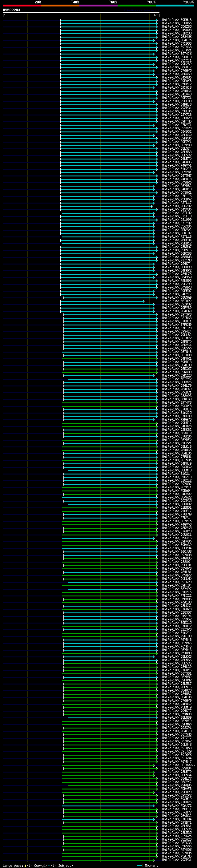197x868 pixels.
Task: Click the red ~20% identity legend bar
Action: (x=22, y=6)
